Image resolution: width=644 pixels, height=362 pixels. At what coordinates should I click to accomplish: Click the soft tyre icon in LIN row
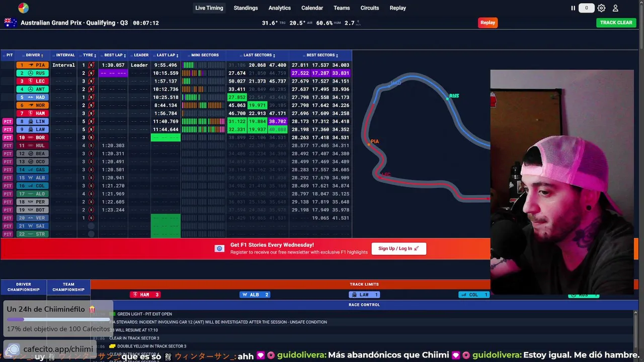[x=91, y=122]
